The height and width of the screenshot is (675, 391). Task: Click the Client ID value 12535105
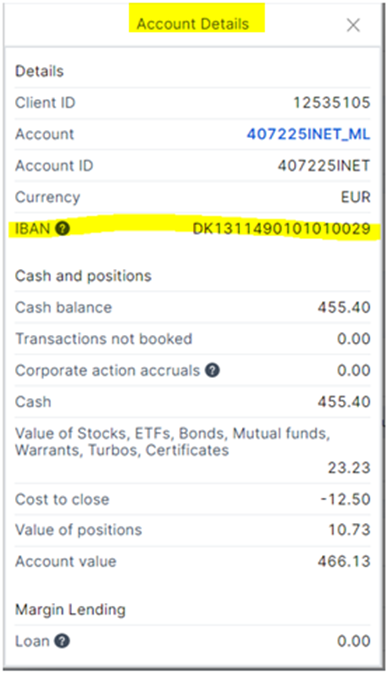[x=332, y=102]
